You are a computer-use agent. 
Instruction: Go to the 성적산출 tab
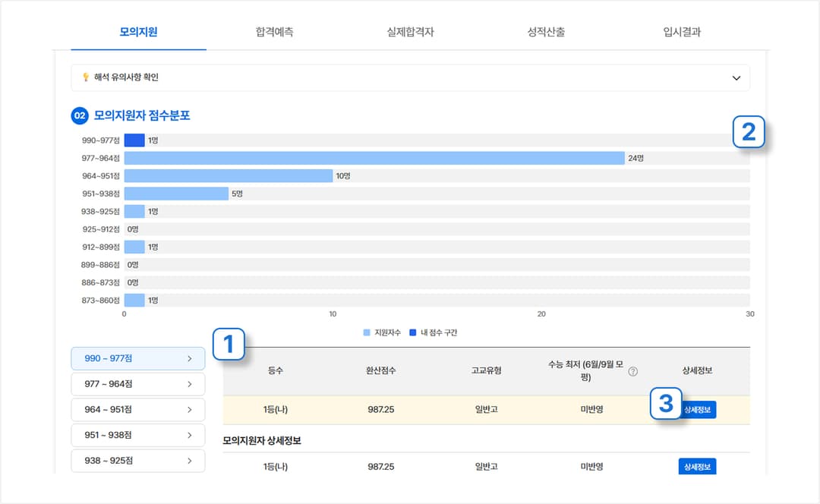coord(546,32)
